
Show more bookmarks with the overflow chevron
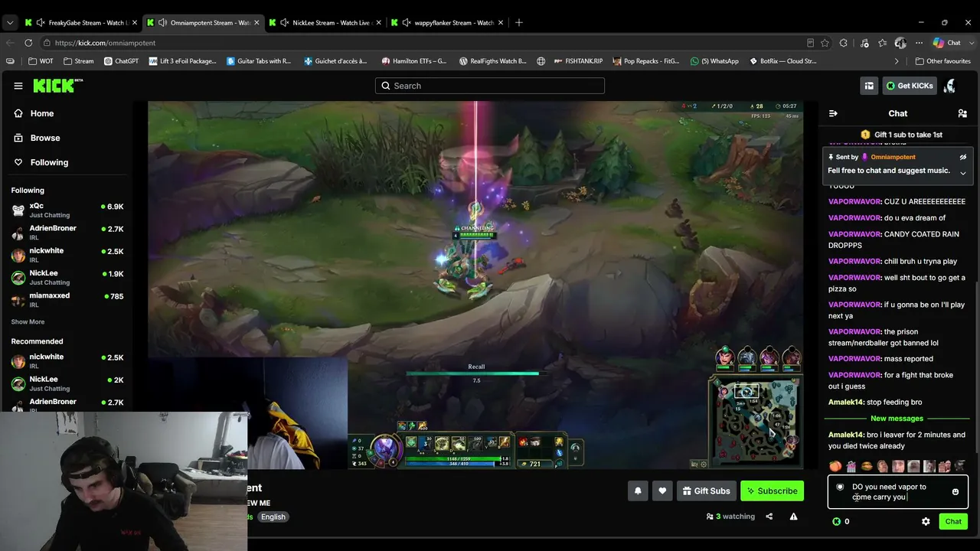(897, 61)
